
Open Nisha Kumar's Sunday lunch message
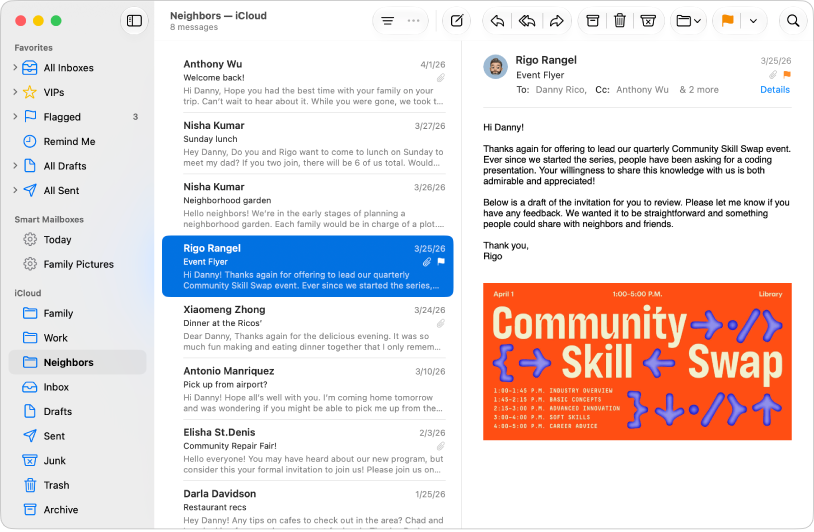[308, 144]
